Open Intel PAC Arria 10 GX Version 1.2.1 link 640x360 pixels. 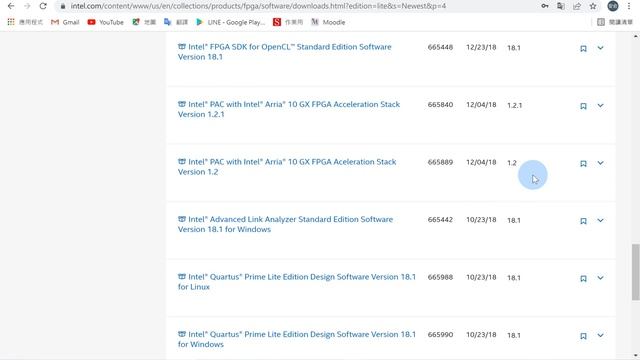click(x=289, y=109)
